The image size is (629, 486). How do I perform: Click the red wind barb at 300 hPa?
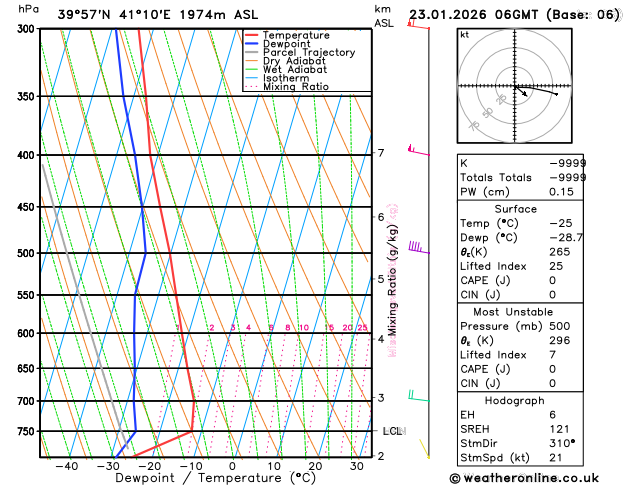click(x=418, y=25)
